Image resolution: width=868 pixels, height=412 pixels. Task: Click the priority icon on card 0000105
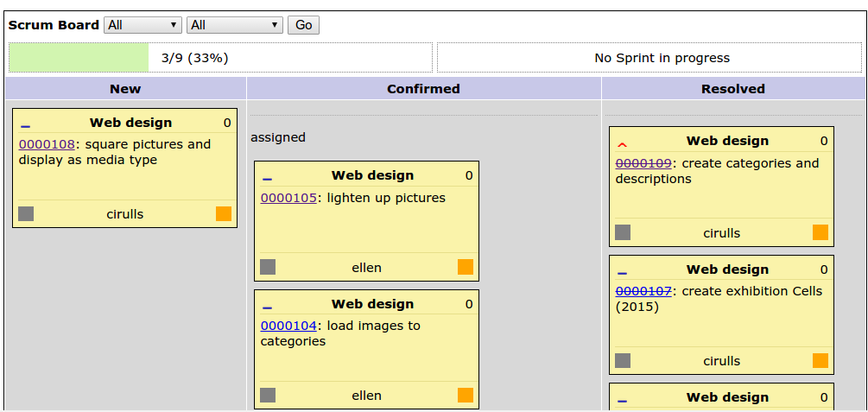click(267, 179)
